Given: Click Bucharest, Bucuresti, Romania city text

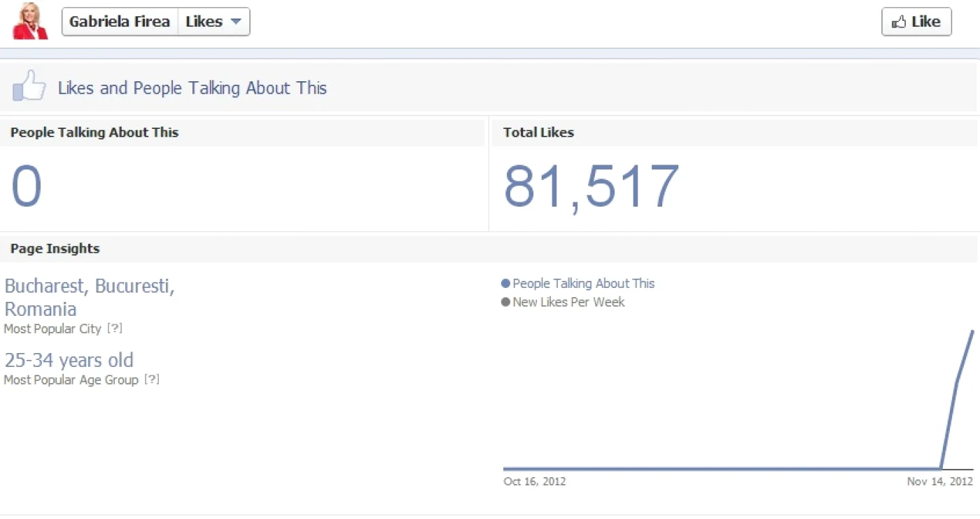Looking at the screenshot, I should click(x=90, y=297).
